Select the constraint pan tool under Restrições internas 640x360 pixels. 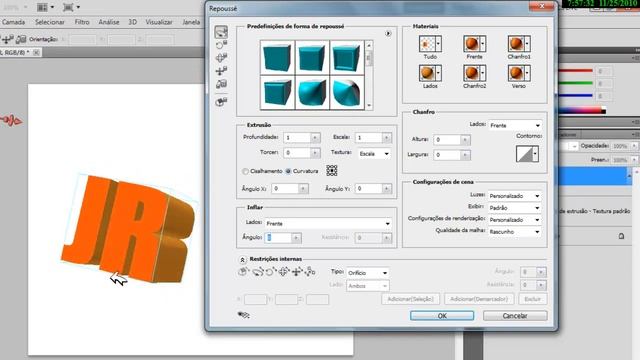pos(284,271)
